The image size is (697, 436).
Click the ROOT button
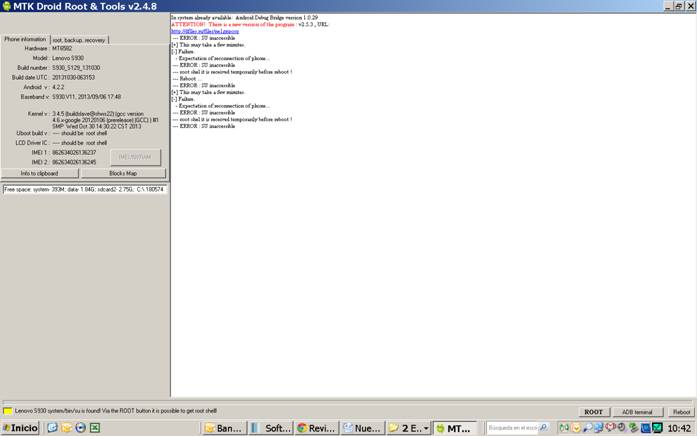click(x=593, y=412)
